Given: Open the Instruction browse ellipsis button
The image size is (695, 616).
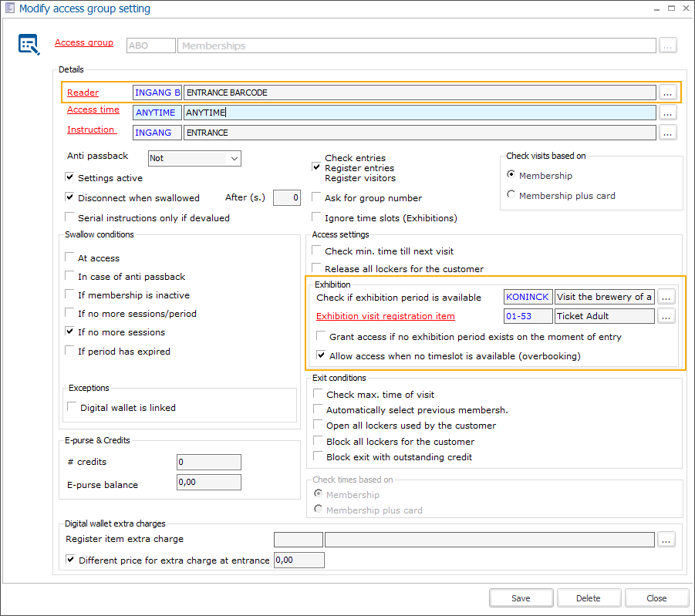Looking at the screenshot, I should pos(667,133).
